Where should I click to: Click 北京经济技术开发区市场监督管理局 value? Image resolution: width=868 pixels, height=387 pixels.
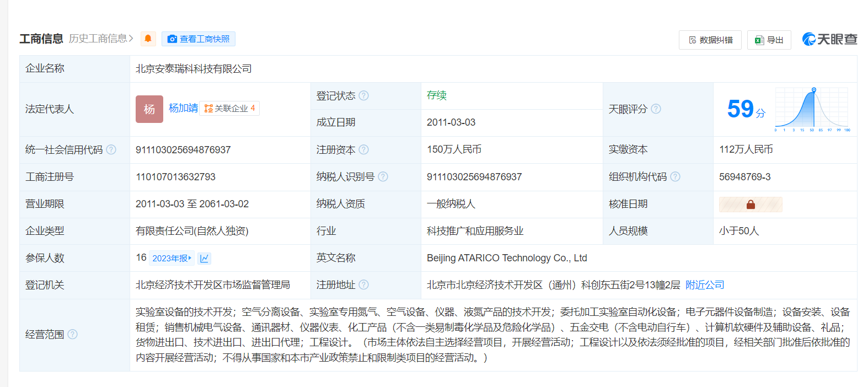tap(213, 285)
